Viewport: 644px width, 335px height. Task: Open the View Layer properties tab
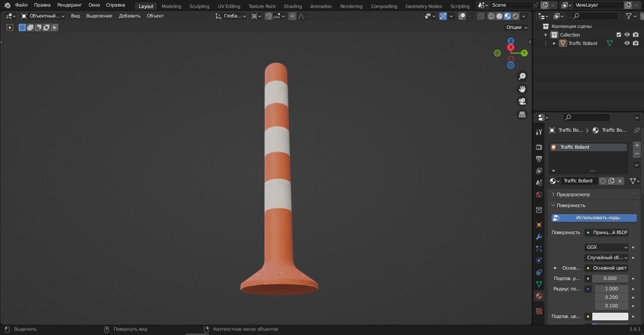click(x=539, y=171)
